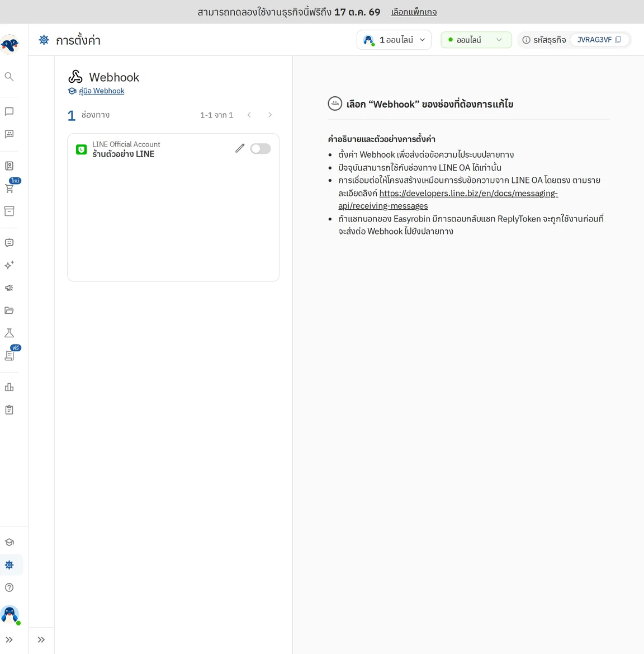The width and height of the screenshot is (644, 654).
Task: Go to the next page of channels
Action: click(x=270, y=115)
